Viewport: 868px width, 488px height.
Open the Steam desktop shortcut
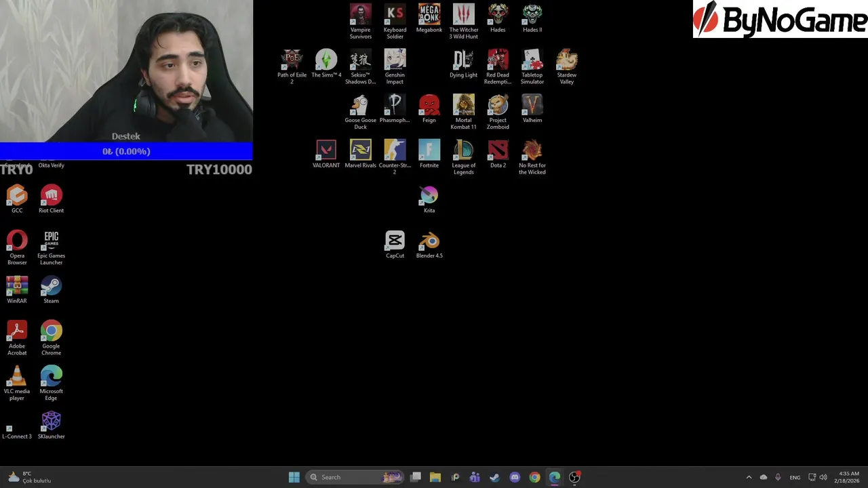pyautogui.click(x=51, y=289)
